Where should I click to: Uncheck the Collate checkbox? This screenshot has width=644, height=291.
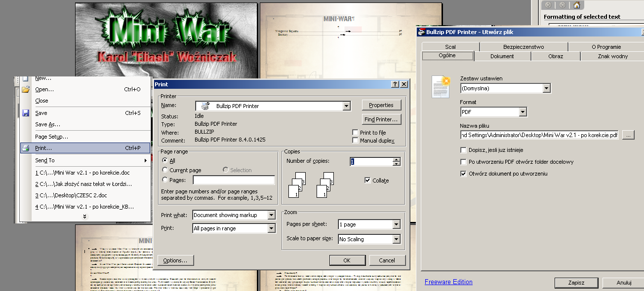coord(367,181)
